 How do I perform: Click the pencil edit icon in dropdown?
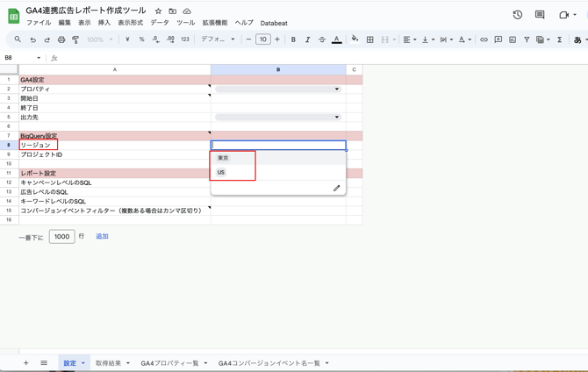coord(336,188)
